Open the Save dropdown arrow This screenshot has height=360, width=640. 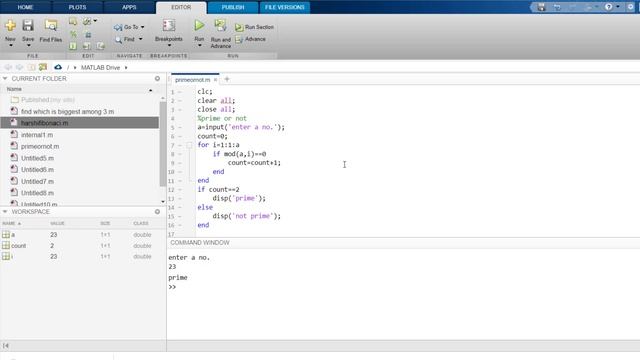[28, 45]
